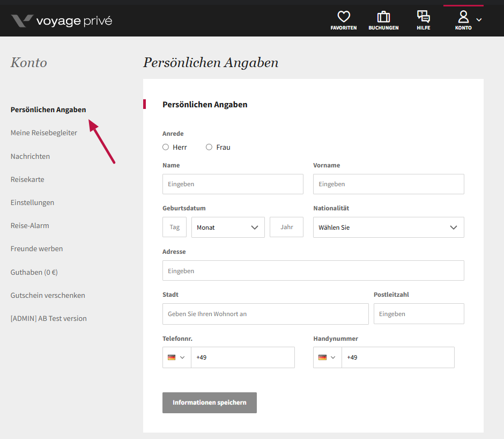
Task: Go to Einstellungen in sidebar
Action: 32,202
